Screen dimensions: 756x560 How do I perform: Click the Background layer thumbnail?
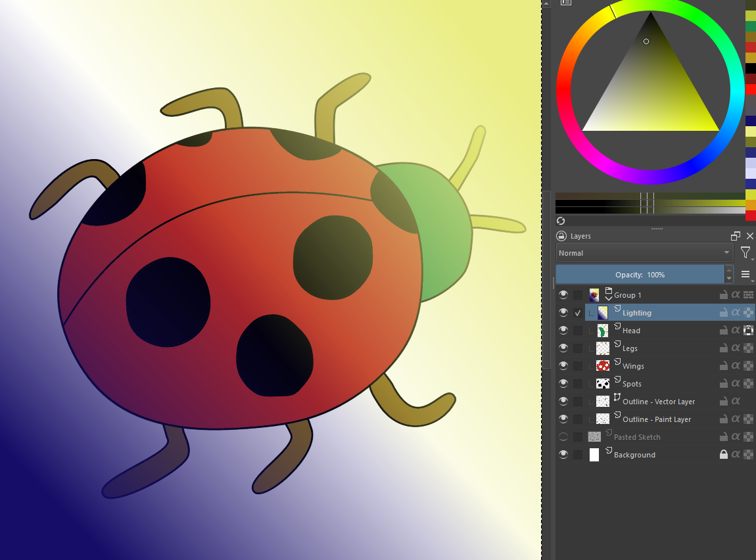pos(594,455)
